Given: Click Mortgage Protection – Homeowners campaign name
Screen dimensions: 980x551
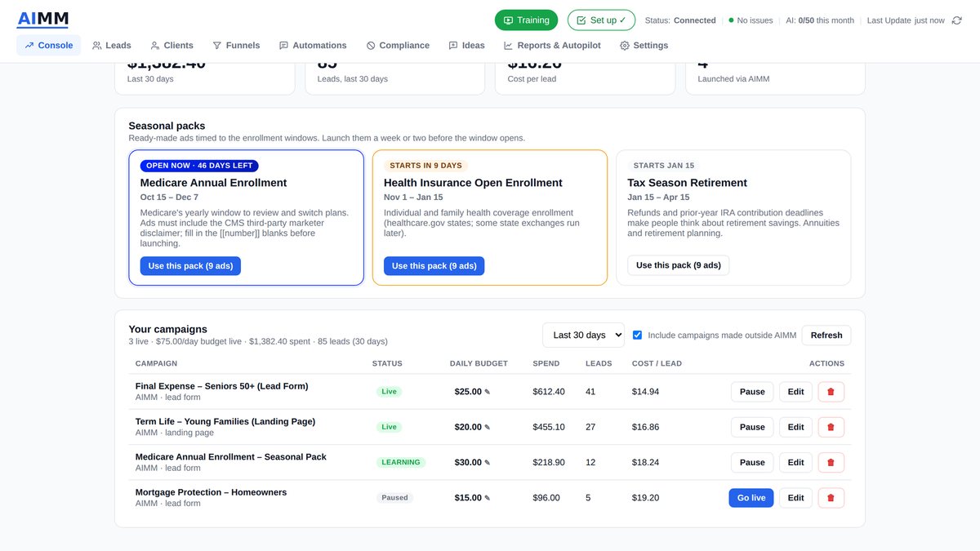Looking at the screenshot, I should [x=211, y=492].
